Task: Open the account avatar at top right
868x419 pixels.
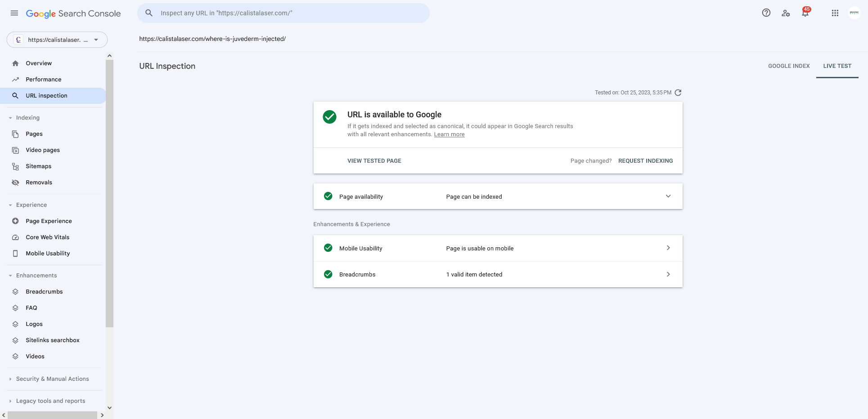Action: [x=854, y=13]
